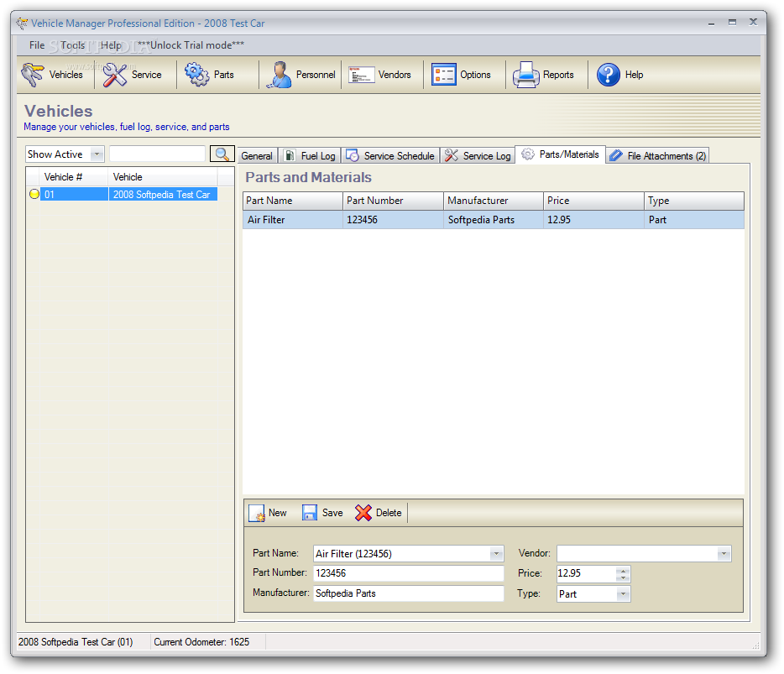Click the Manufacturer input field
The width and height of the screenshot is (784, 674).
[x=408, y=593]
